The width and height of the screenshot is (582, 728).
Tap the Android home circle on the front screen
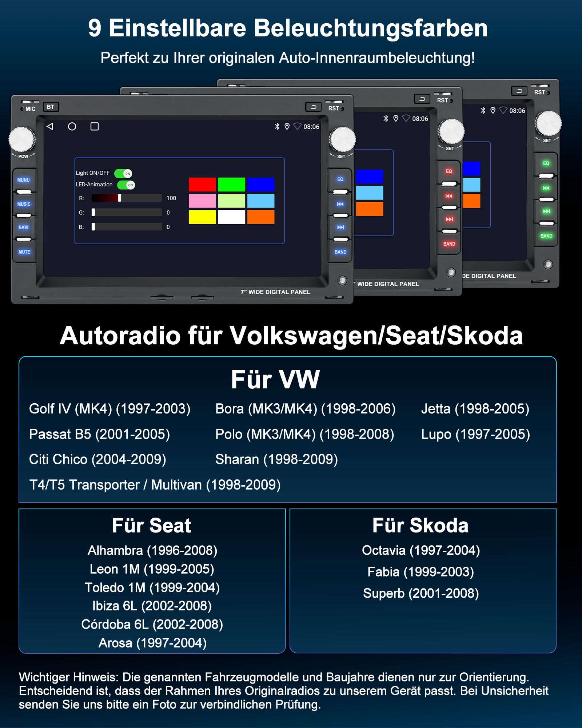72,126
